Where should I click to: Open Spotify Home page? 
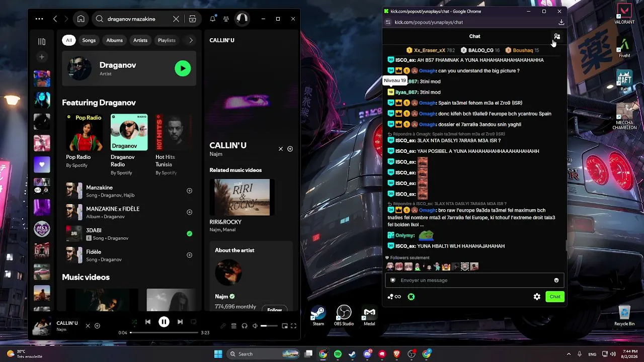[x=80, y=19]
